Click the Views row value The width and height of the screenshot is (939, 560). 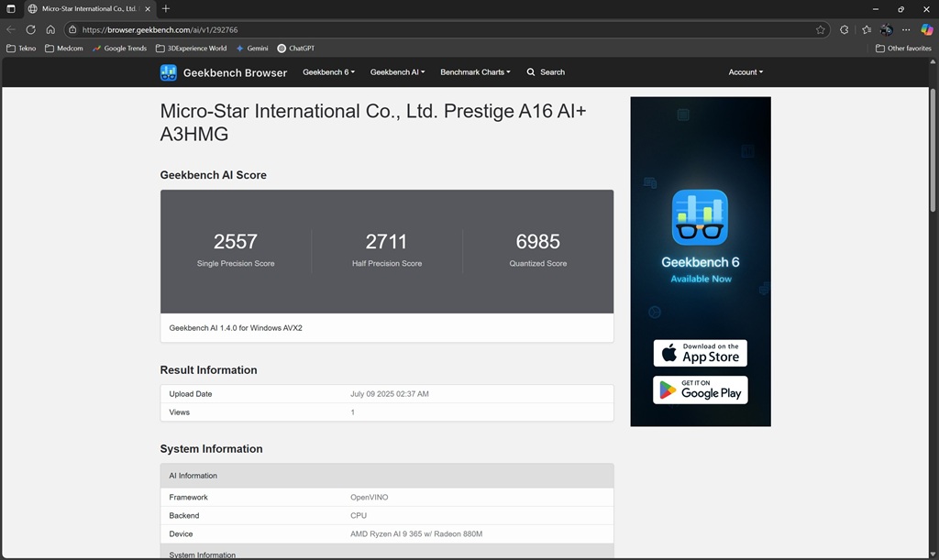(353, 412)
